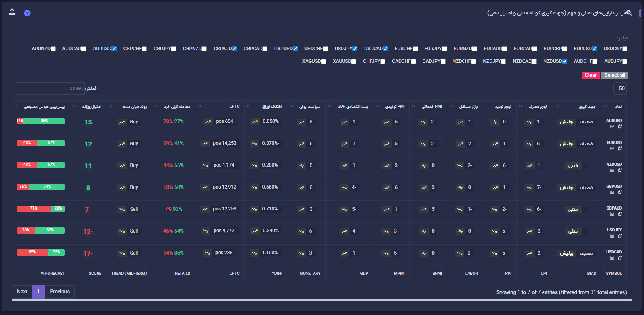Sort by the امتیاز روزانه score column
This screenshot has height=315, width=644.
point(92,107)
